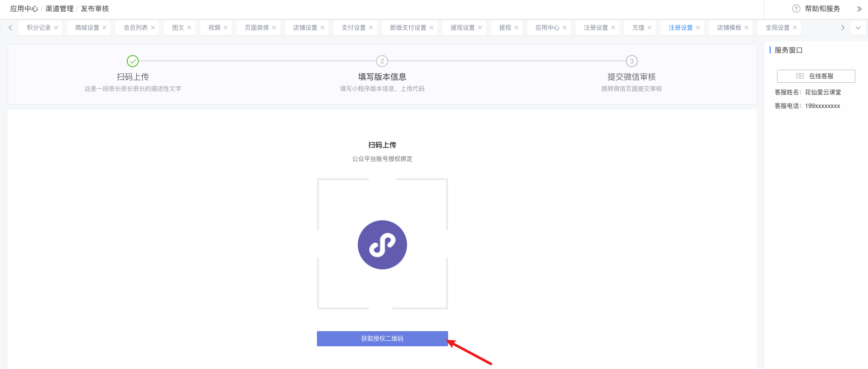This screenshot has width=868, height=369.
Task: Go to 应用中心 breadcrumb
Action: click(x=24, y=9)
